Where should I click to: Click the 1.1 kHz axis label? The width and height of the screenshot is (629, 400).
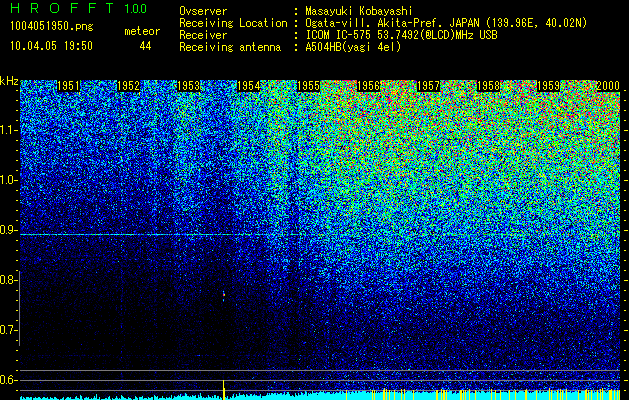pos(8,130)
